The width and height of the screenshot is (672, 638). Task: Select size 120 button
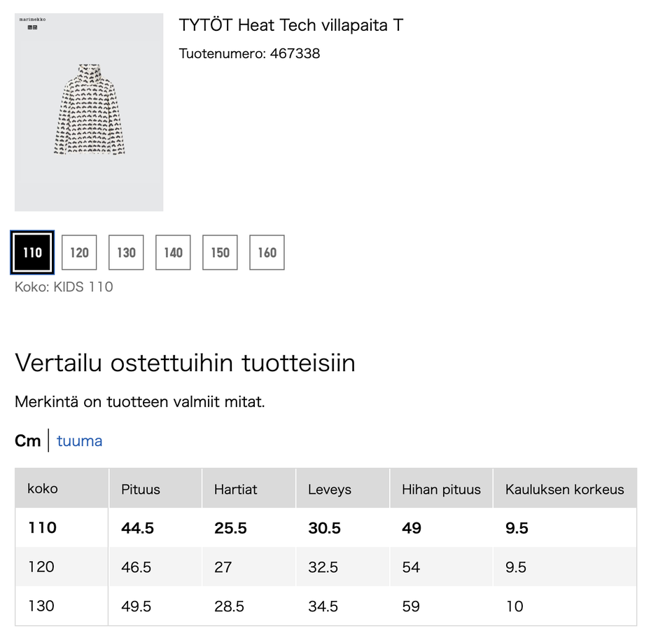[79, 252]
